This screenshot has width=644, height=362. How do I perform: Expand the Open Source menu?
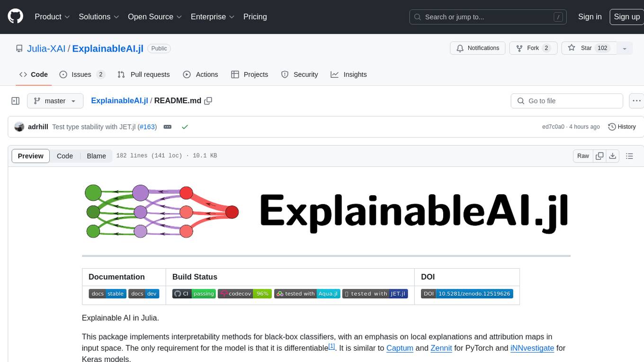(155, 17)
